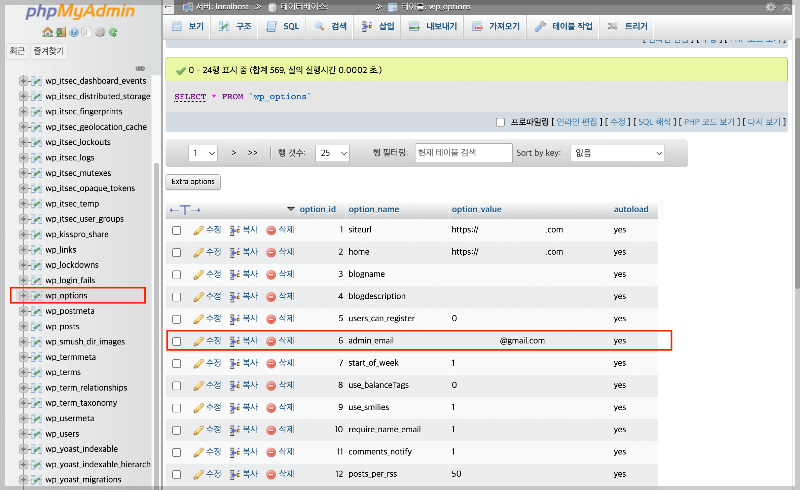
Task: Open the 테이블 작업 operations tab
Action: click(563, 27)
